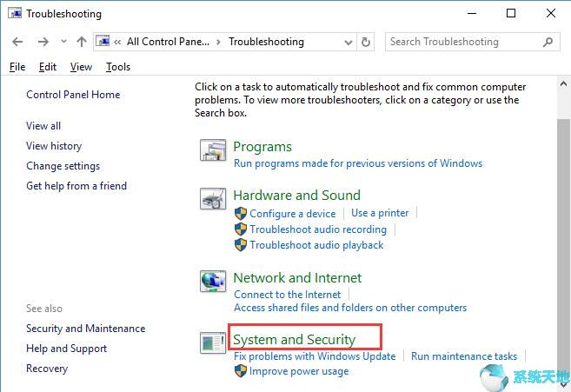Select All Control Panel breadcrumb
This screenshot has height=392, width=571.
[x=168, y=42]
